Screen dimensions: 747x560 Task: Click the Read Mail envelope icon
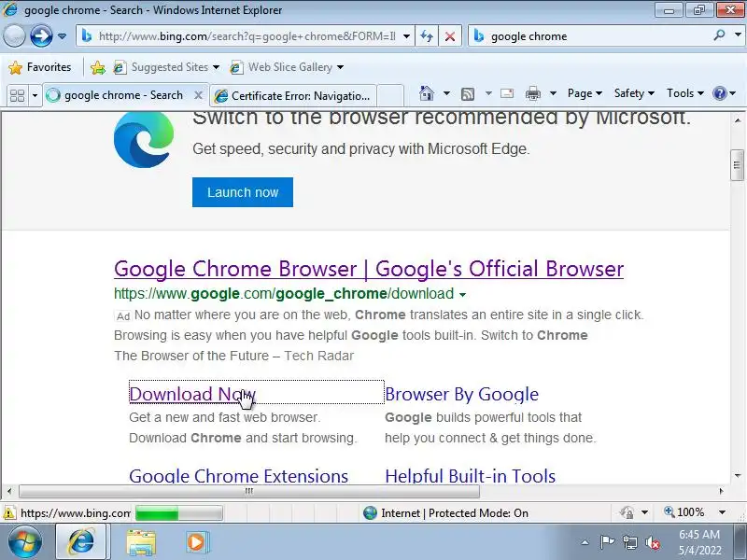[x=507, y=93]
